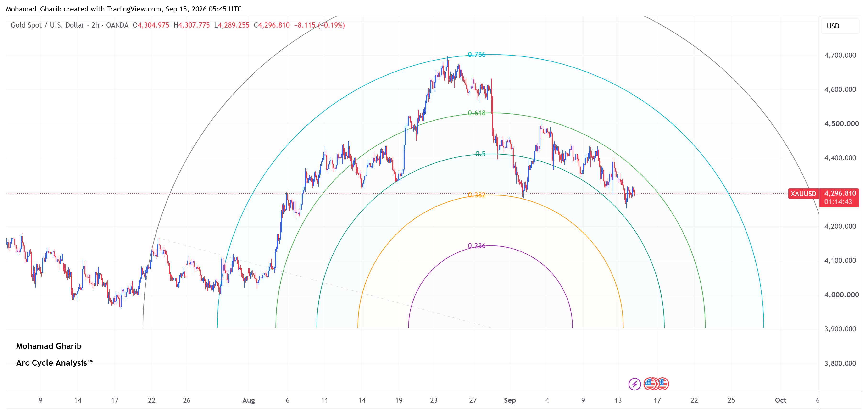Image resolution: width=868 pixels, height=412 pixels.
Task: Click the 4,000.000 price axis label
Action: (841, 295)
